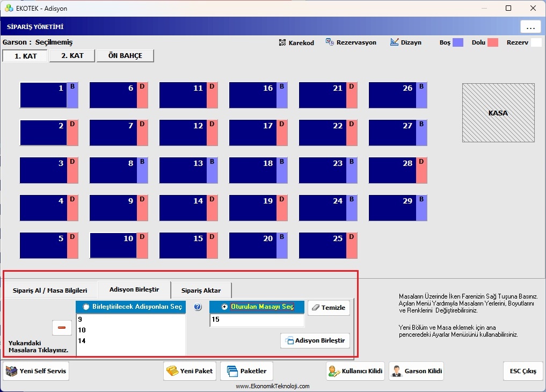Select table 14 in the merge list
This screenshot has height=392, width=546.
pos(131,341)
